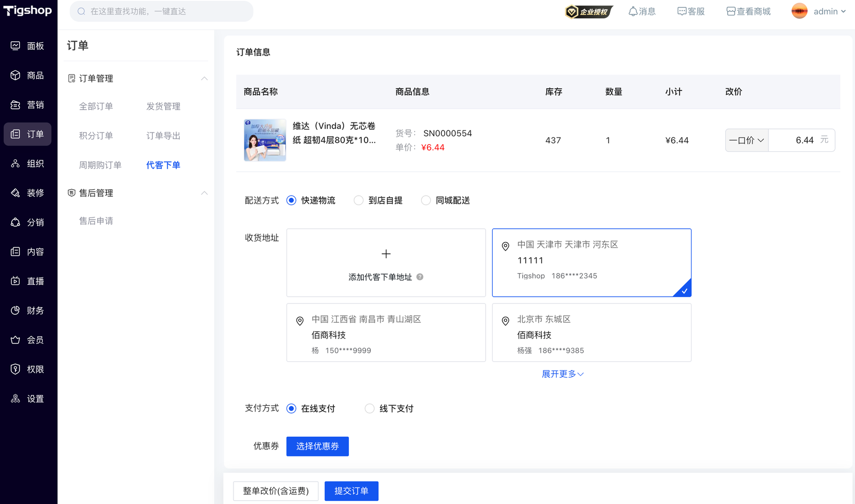Open 客服 chat icon in header
Screen dimensions: 855x504
[682, 11]
